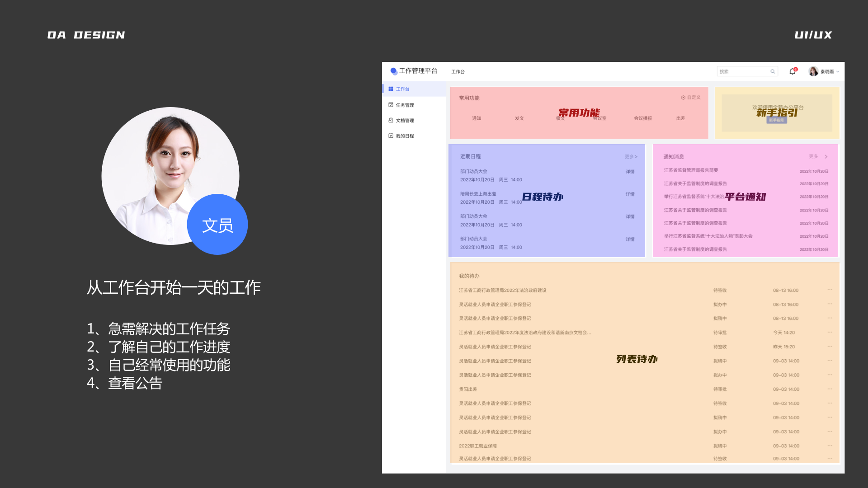Open 工作台 in the sidebar
Viewport: 868px width, 488px height.
(402, 89)
